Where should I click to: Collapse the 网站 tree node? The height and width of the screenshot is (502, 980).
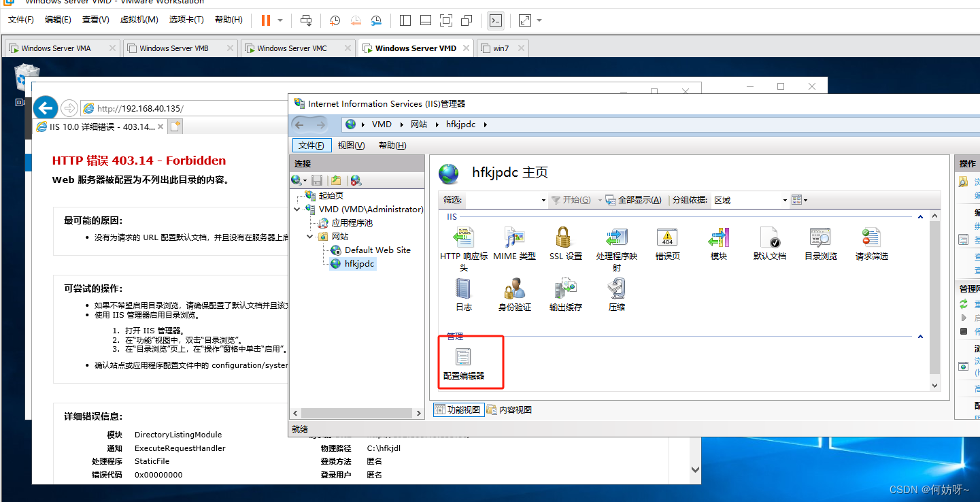tap(310, 237)
